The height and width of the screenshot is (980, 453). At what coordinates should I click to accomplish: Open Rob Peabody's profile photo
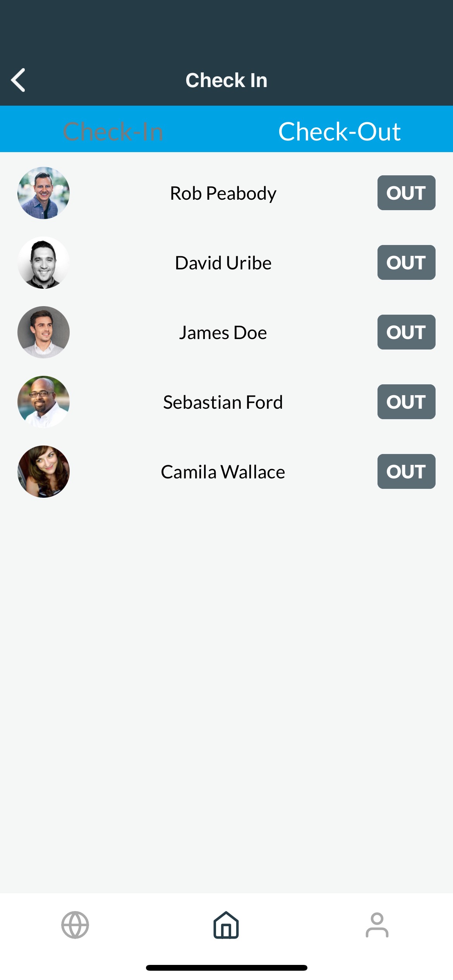(x=43, y=193)
